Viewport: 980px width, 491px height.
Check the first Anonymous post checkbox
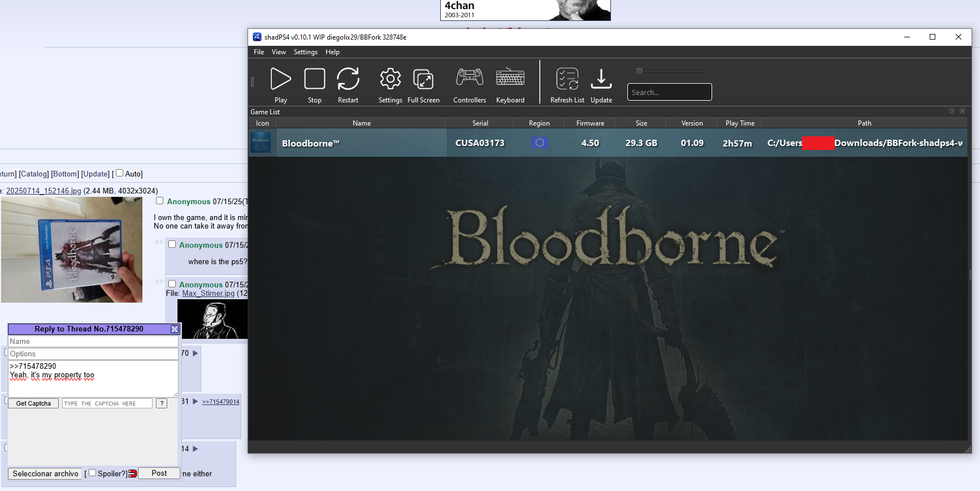tap(160, 201)
